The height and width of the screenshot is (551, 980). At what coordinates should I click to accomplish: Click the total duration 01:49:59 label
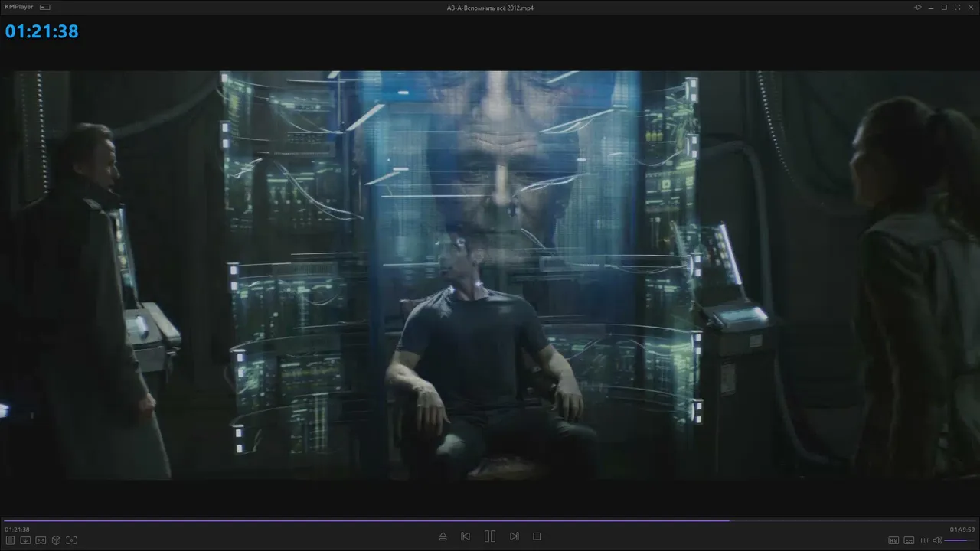click(962, 530)
